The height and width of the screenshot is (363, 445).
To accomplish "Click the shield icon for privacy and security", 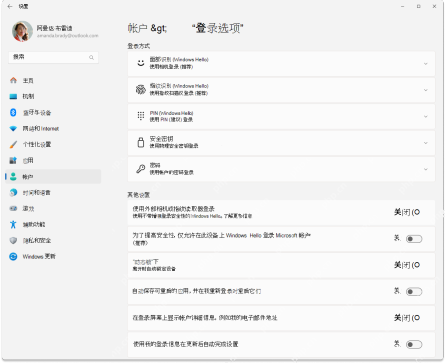I will [x=13, y=240].
